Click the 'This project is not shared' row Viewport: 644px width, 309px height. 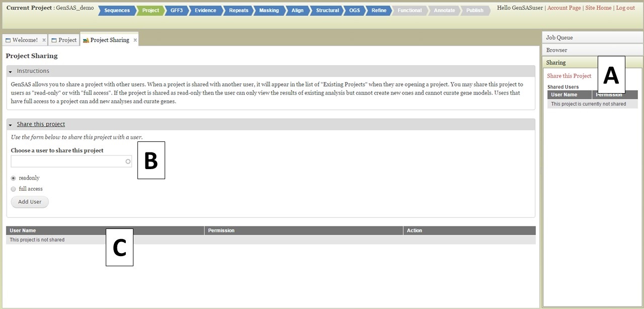[x=271, y=240]
